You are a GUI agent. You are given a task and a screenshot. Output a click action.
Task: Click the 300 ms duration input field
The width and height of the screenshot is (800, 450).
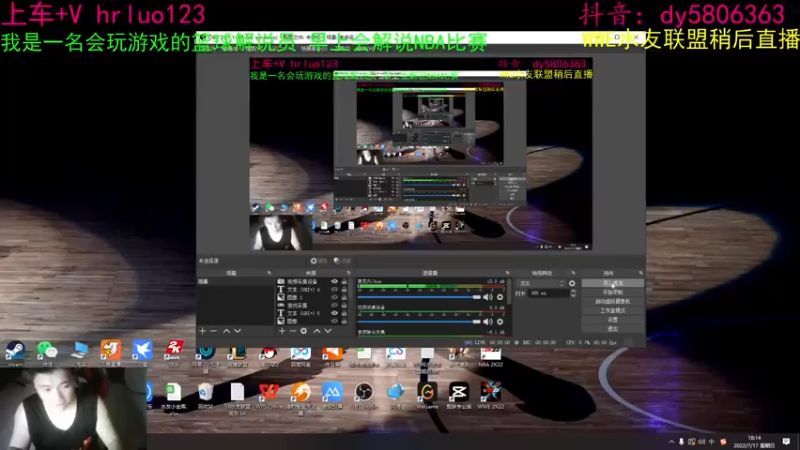(x=548, y=293)
